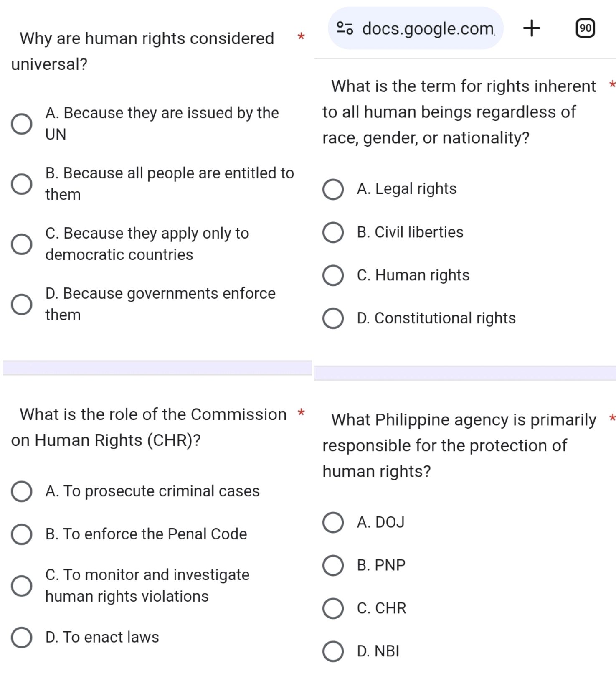This screenshot has height=676, width=616.
Task: Select answer B. To enforce the Penal Code
Action: [21, 534]
